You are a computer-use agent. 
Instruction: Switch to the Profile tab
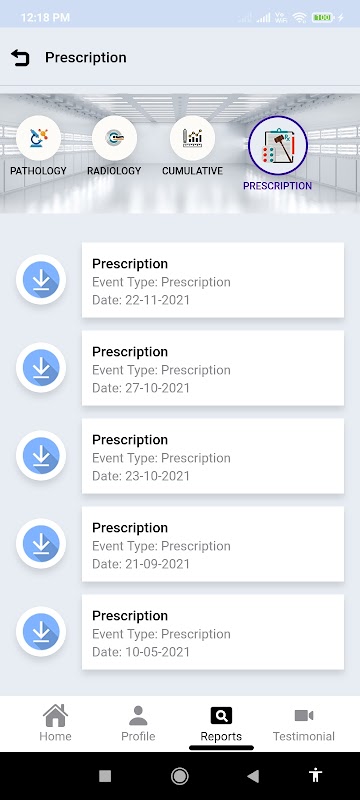(138, 723)
